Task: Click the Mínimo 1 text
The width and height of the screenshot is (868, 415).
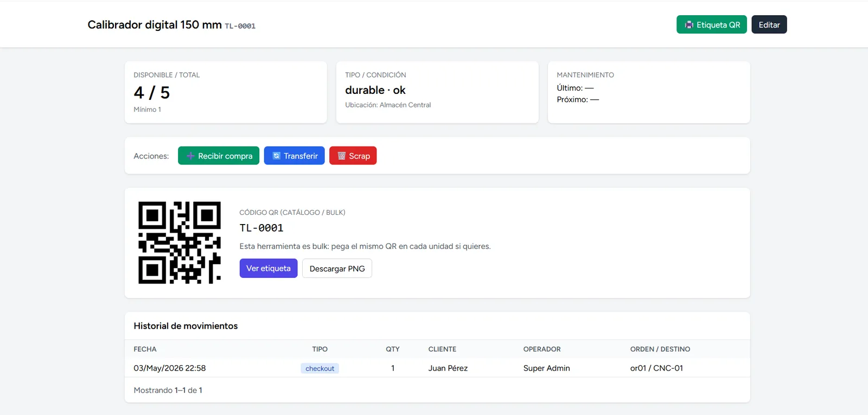Action: (147, 110)
